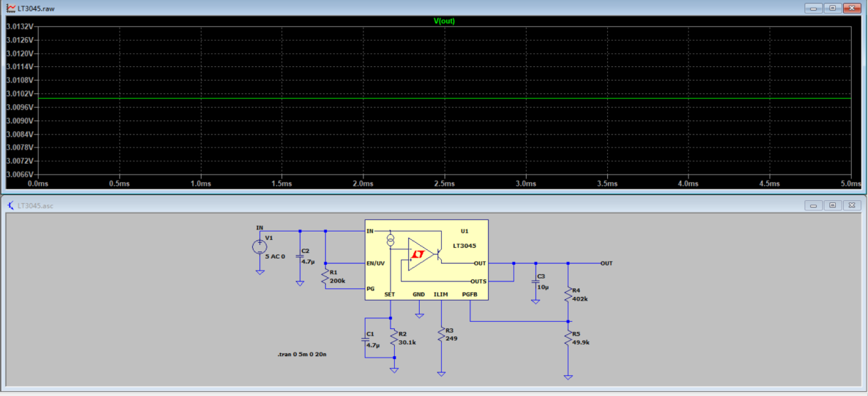Click the green V(out) trace line
Viewport: 868px width, 396px height.
444,98
